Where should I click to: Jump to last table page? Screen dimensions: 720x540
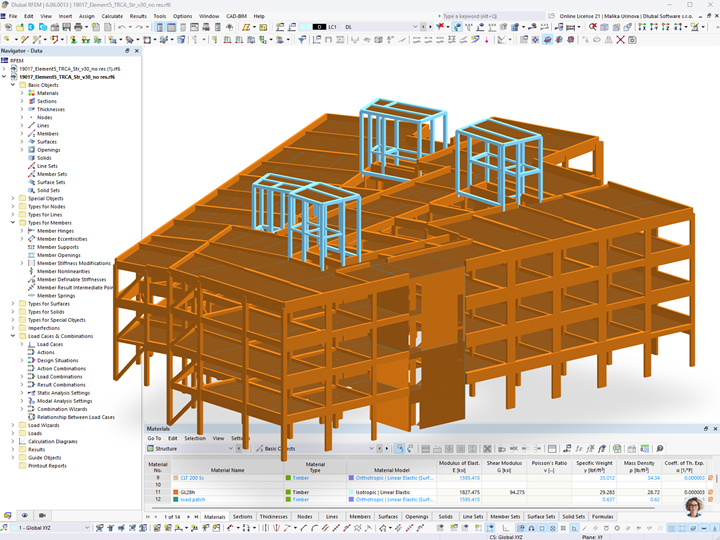(196, 517)
